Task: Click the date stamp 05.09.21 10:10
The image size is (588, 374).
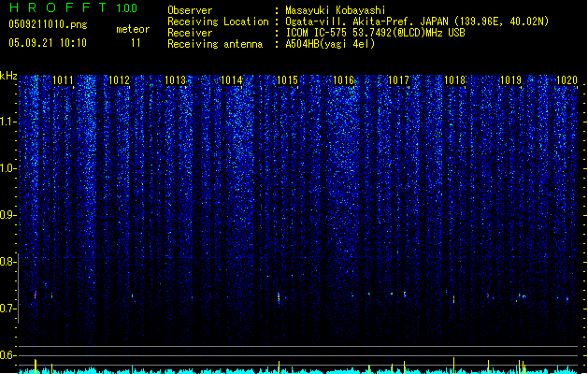Action: coord(48,42)
